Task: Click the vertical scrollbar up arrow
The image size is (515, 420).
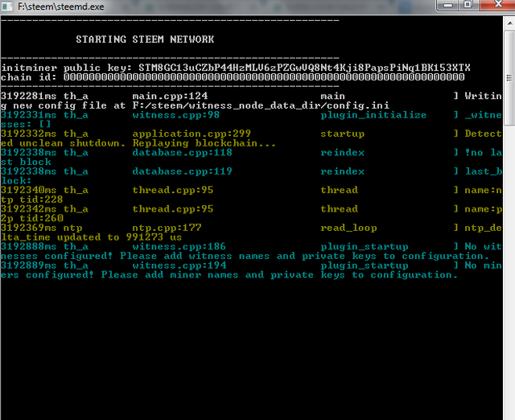Action: tap(509, 23)
